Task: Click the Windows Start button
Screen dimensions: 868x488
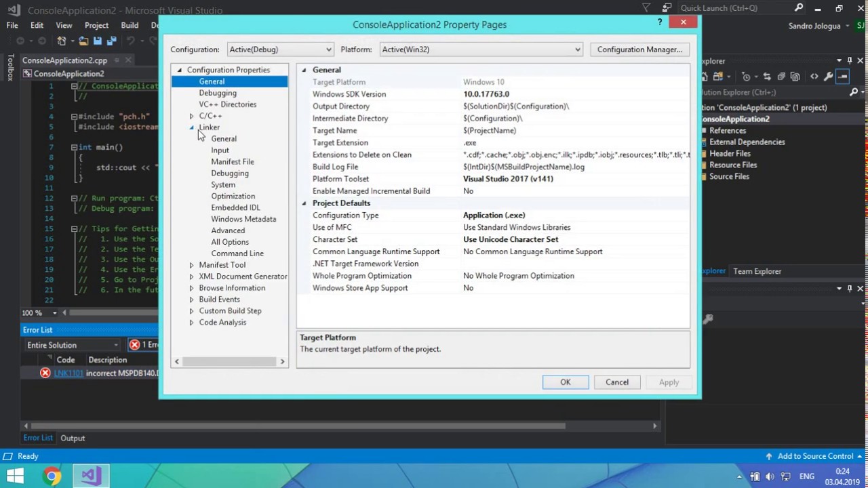Action: pos(14,476)
